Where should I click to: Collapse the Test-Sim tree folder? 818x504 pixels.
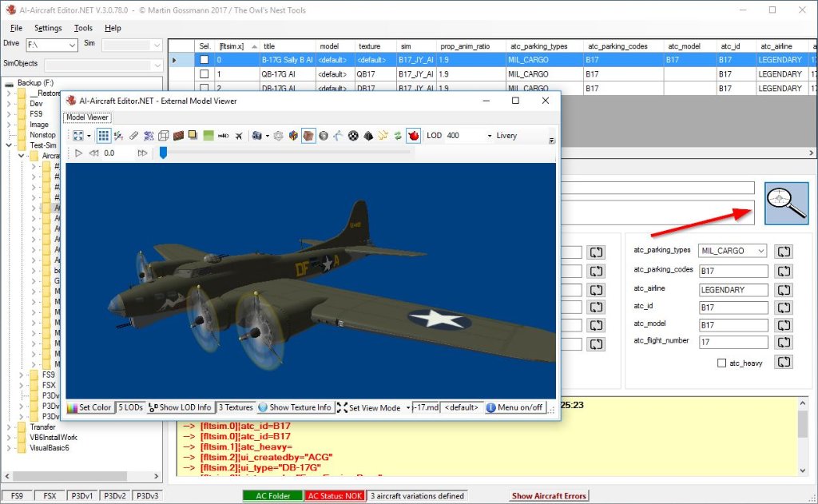(x=8, y=145)
